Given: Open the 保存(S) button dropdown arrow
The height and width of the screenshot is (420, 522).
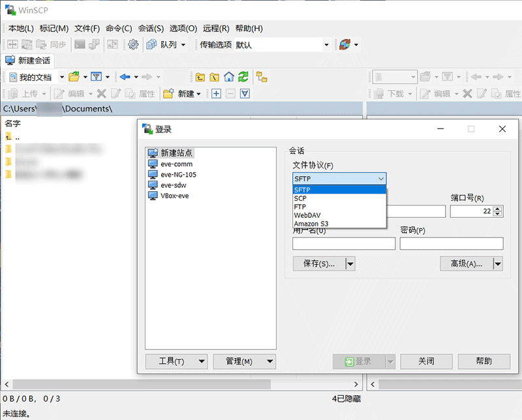Looking at the screenshot, I should coord(350,263).
